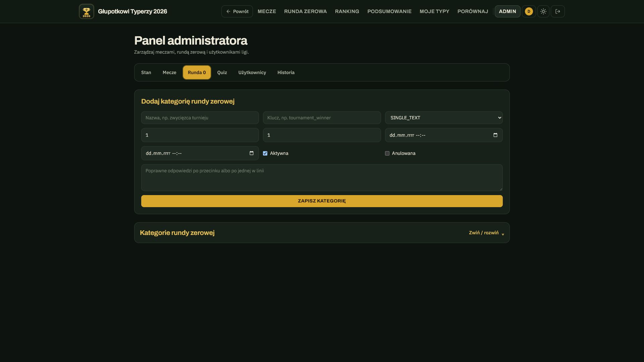Focus the Nazwa category name field
The height and width of the screenshot is (362, 644).
(x=200, y=118)
